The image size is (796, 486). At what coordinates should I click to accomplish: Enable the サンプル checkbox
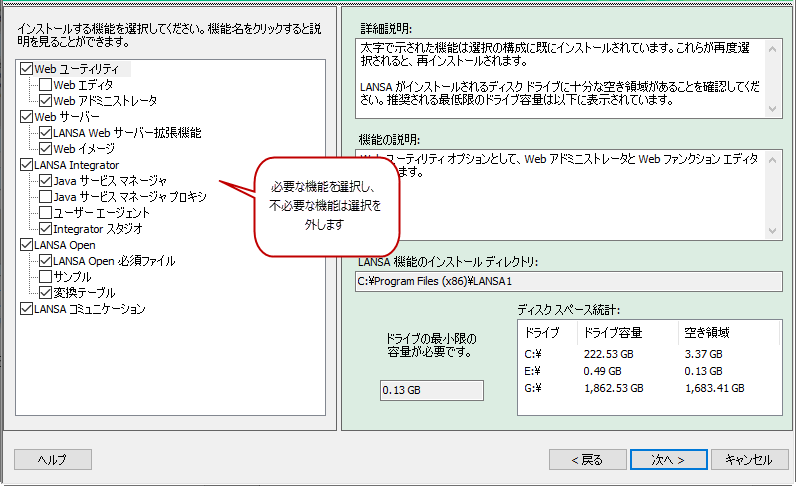pyautogui.click(x=45, y=277)
